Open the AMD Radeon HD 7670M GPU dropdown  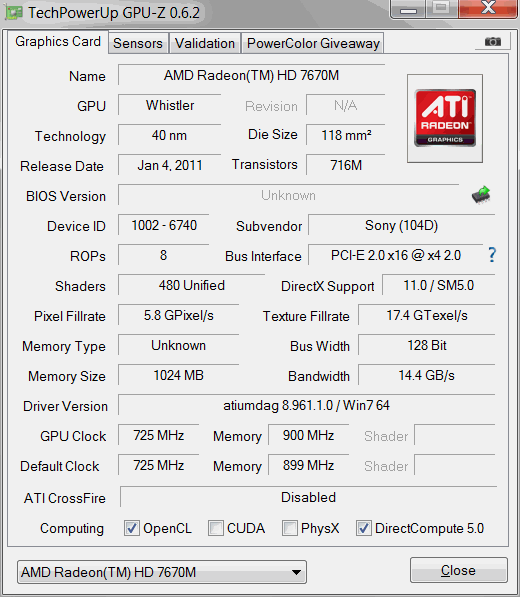click(162, 572)
